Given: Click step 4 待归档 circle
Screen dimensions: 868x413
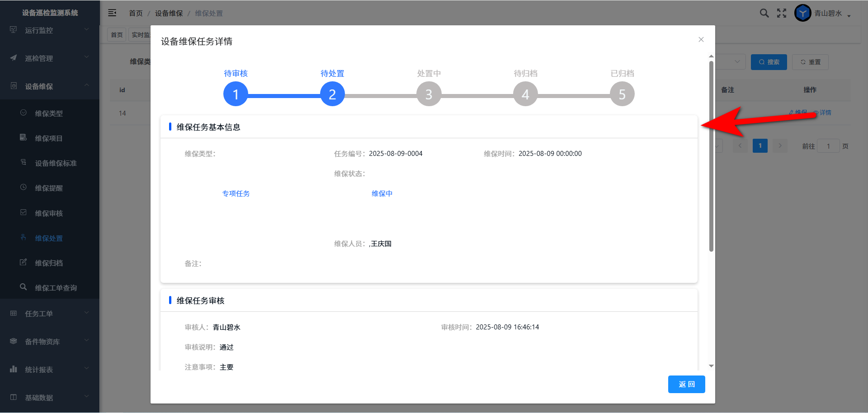Looking at the screenshot, I should pos(525,94).
